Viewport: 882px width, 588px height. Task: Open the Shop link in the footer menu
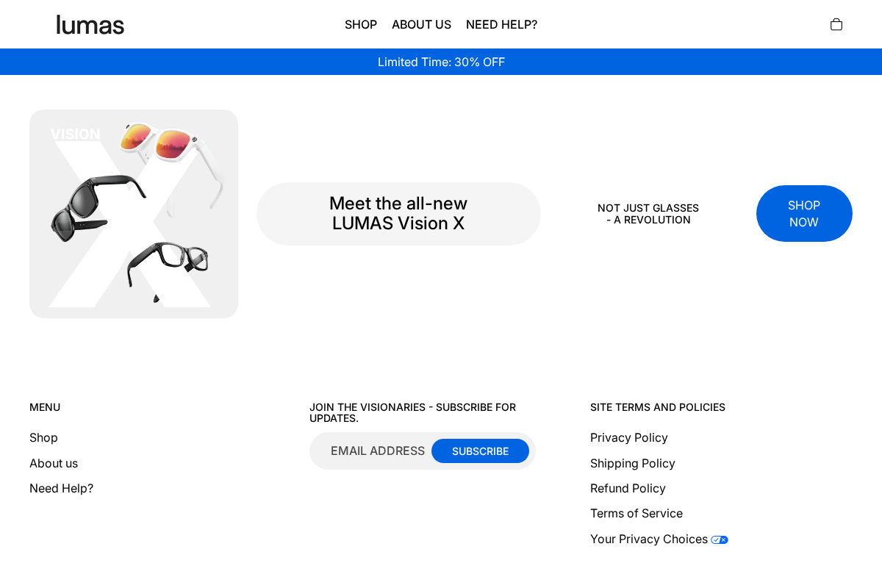click(x=43, y=437)
